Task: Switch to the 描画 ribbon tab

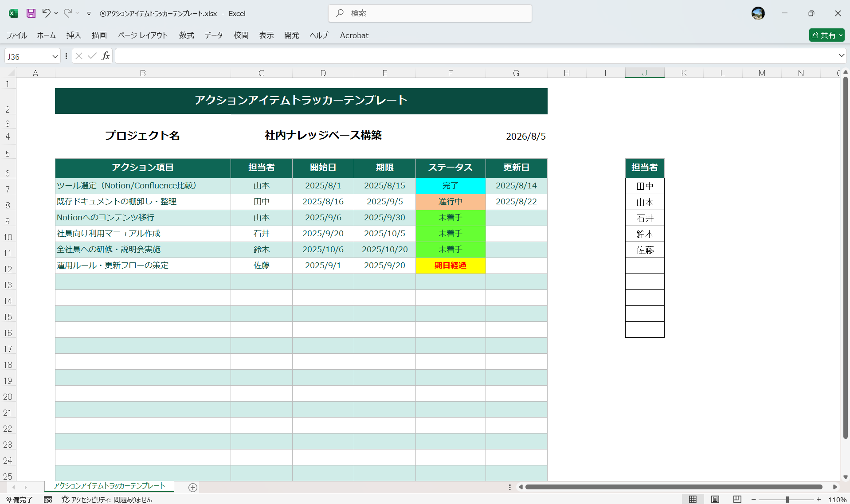Action: click(x=99, y=35)
